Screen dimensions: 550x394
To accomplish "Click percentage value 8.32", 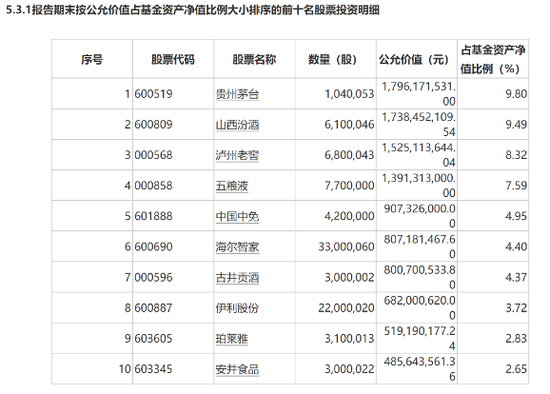I will 516,155.
